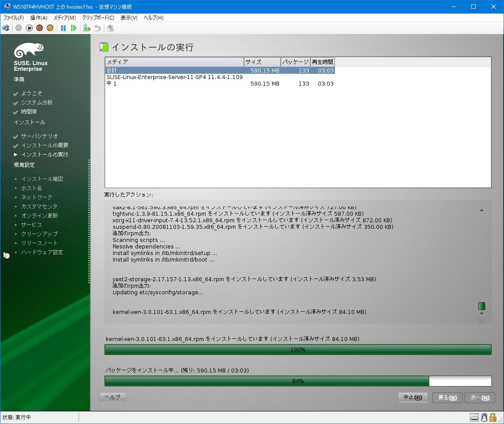Click the ヘルプ button at the bottom left
Viewport: 504px width, 424px height.
tap(113, 397)
